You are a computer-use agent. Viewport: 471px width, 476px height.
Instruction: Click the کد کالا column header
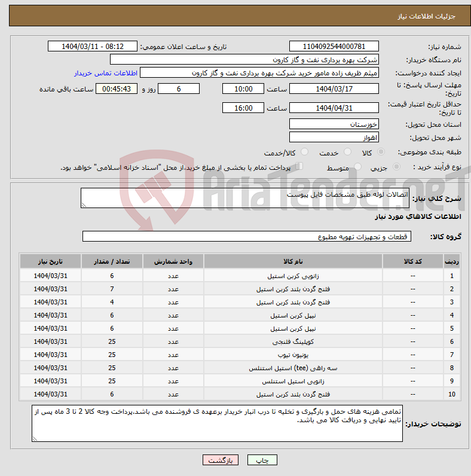point(413,261)
